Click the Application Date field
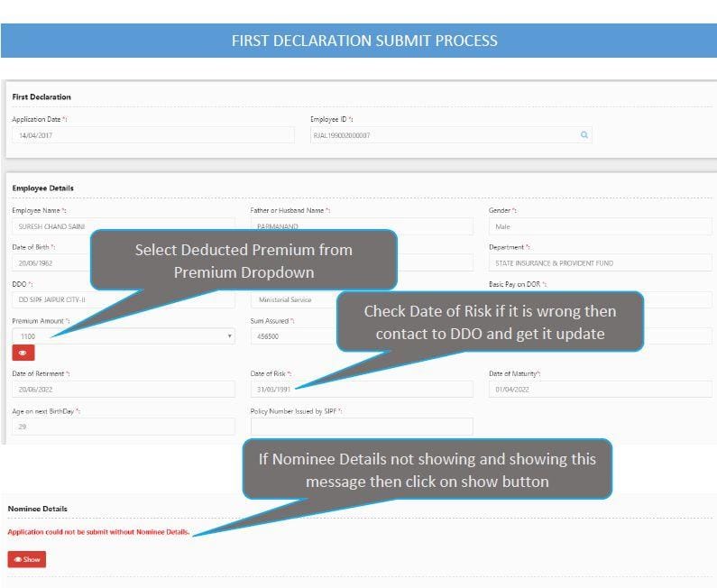 tap(153, 135)
